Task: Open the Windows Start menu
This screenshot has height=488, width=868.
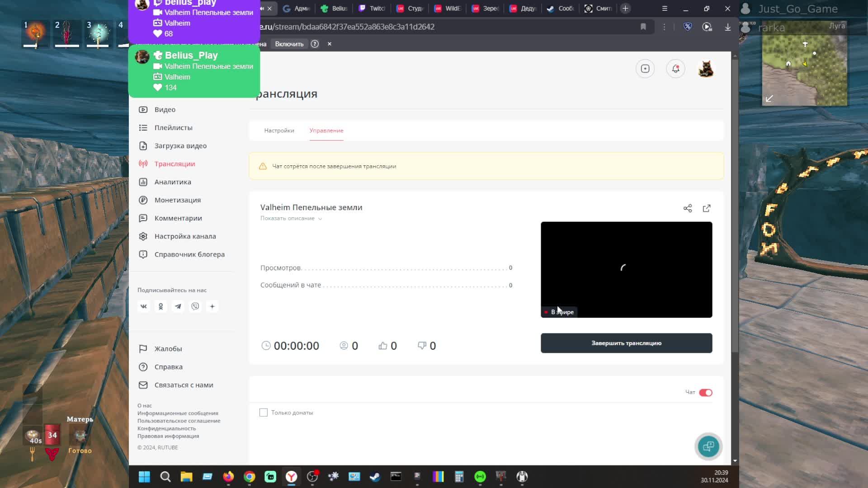Action: point(144,477)
